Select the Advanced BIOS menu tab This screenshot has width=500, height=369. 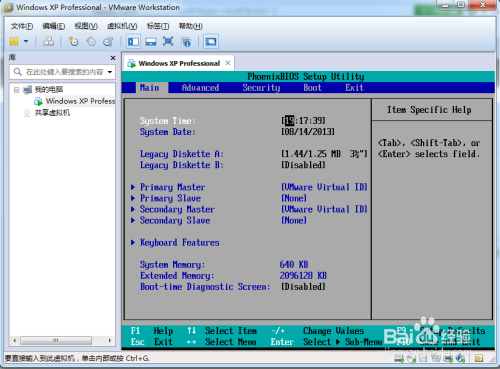200,88
